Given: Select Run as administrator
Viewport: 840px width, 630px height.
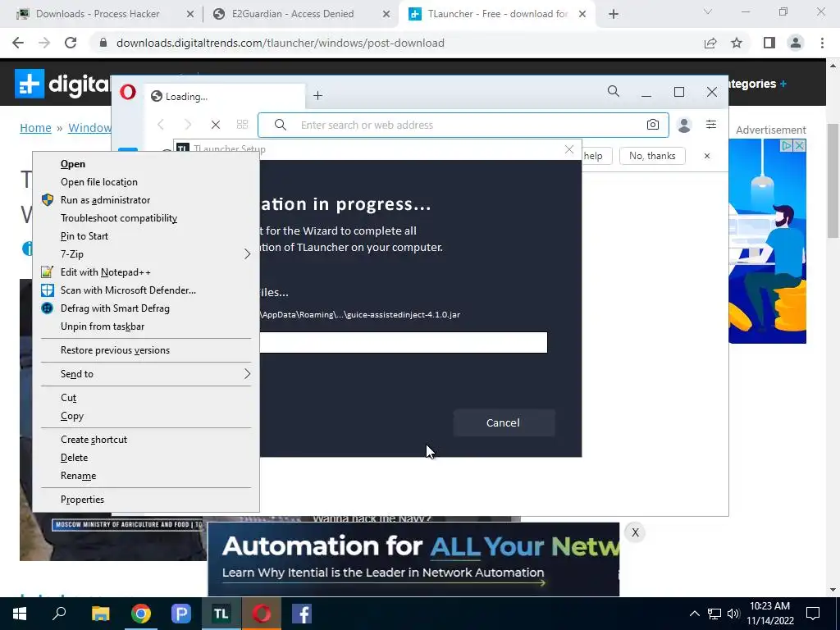Looking at the screenshot, I should tap(146, 200).
